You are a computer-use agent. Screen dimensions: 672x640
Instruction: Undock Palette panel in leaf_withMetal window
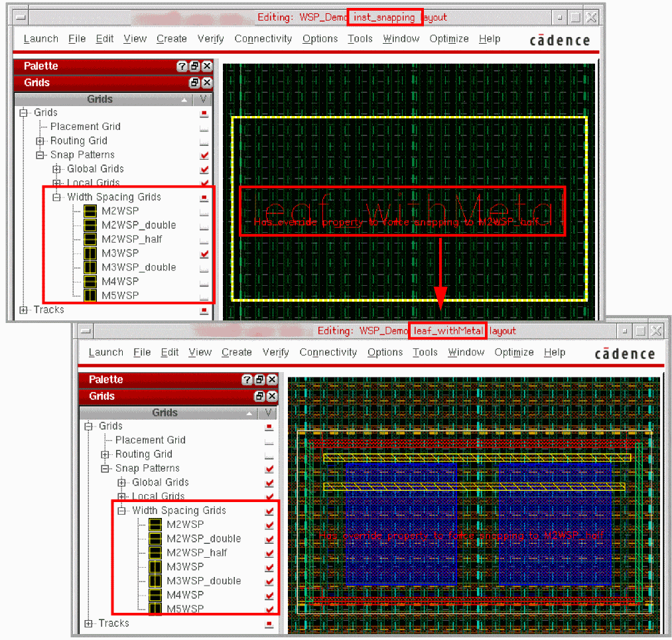click(x=260, y=379)
